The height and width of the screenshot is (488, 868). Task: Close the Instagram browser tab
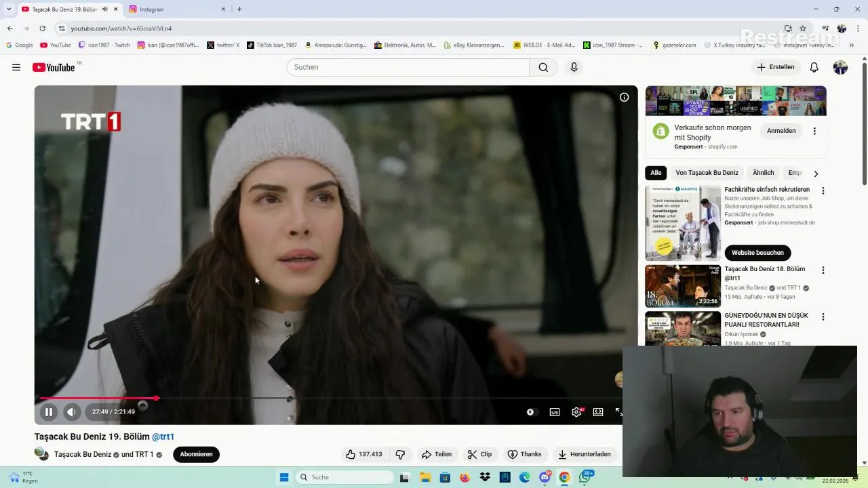point(224,9)
